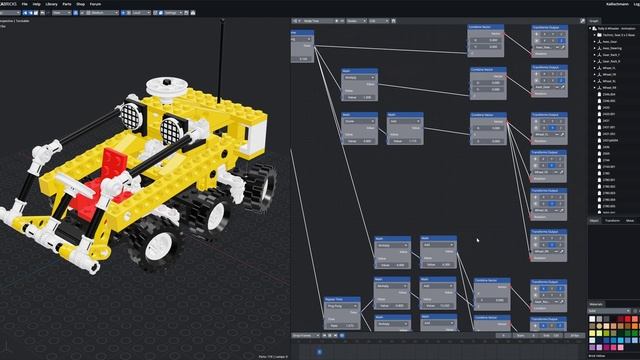Open the Parts menu
Viewport: 640px width, 360px height.
coord(67,4)
